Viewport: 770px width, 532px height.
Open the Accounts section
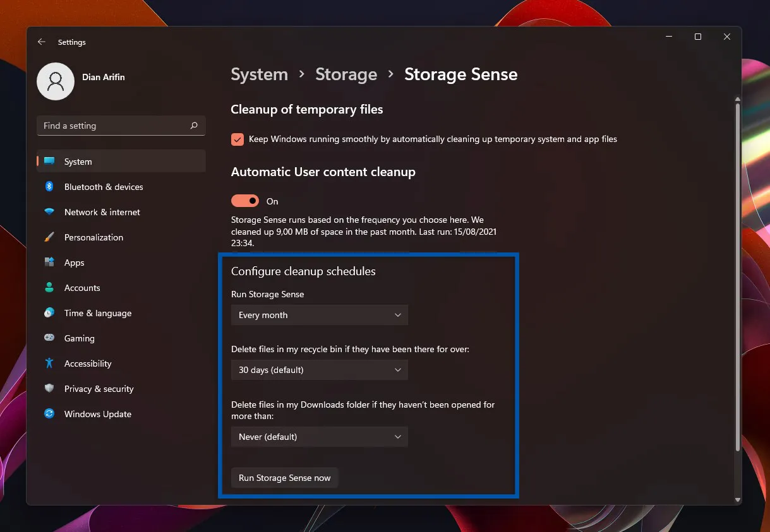pyautogui.click(x=81, y=288)
